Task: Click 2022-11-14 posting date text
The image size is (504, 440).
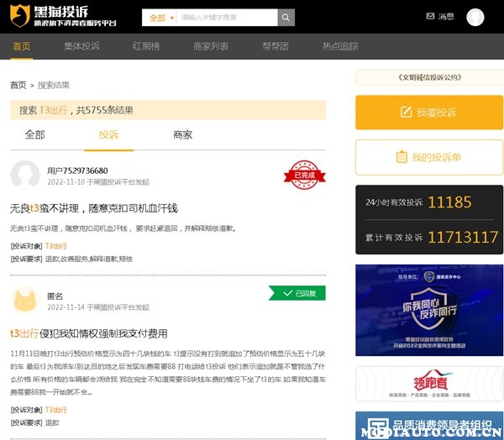Action: [x=66, y=307]
